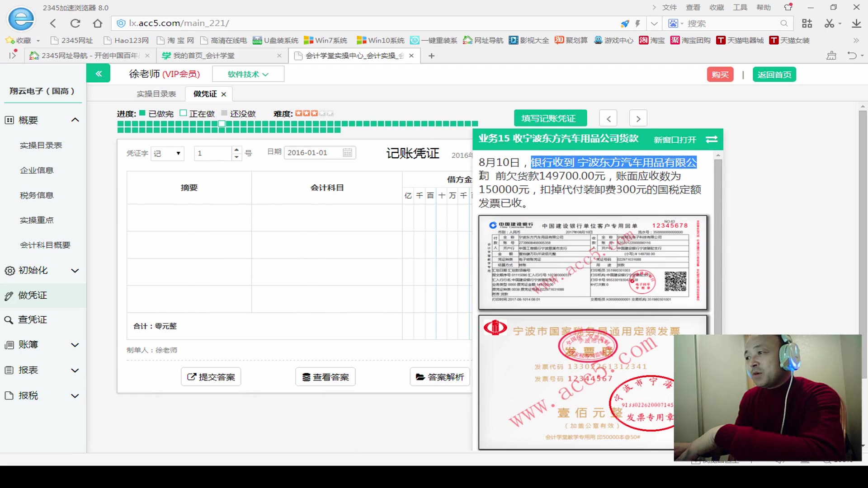
Task: Go to browser home page icon
Action: point(98,23)
